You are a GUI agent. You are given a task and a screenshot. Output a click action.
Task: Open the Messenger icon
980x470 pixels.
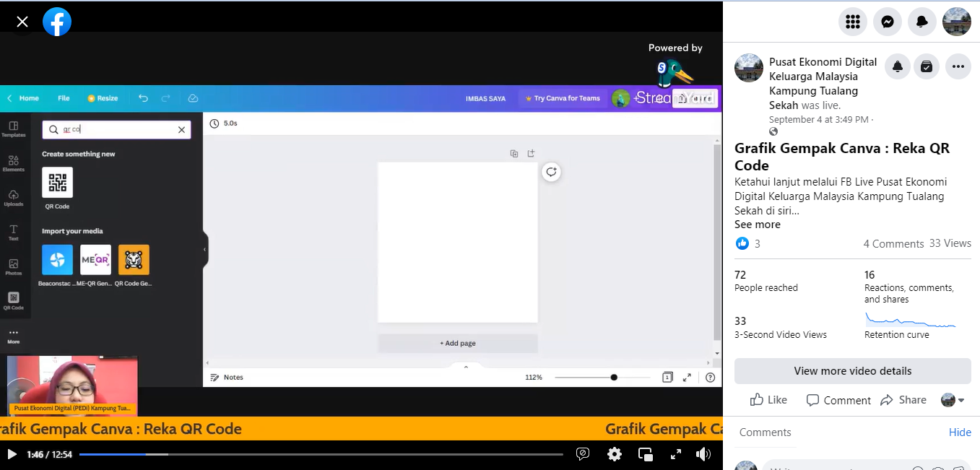click(x=888, y=22)
